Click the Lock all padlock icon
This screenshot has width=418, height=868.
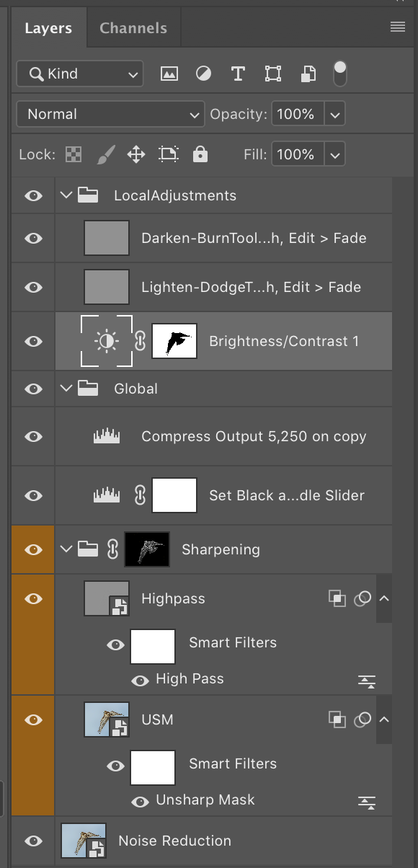coord(200,154)
